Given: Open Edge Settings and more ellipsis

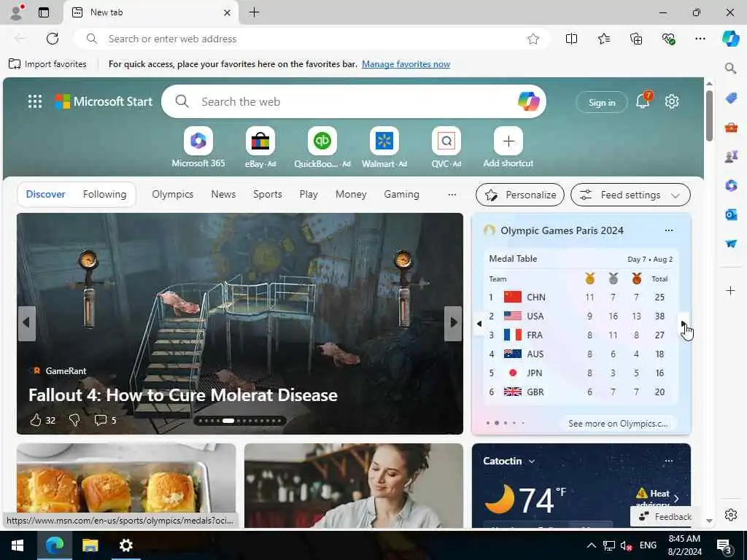Looking at the screenshot, I should point(700,39).
